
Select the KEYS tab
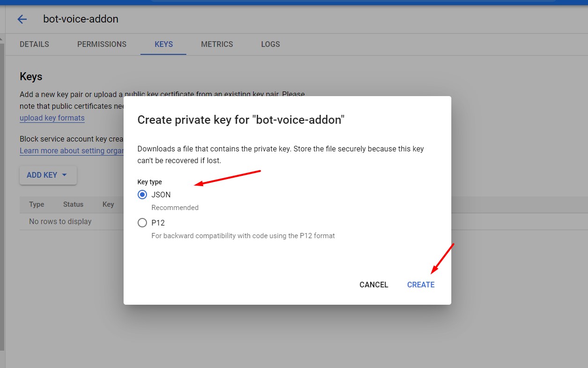[x=163, y=44]
